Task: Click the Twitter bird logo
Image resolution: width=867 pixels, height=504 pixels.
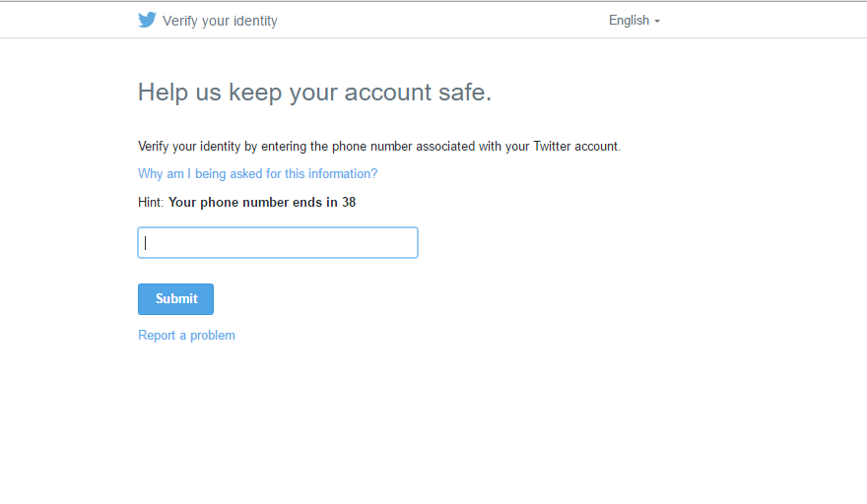Action: click(x=147, y=20)
